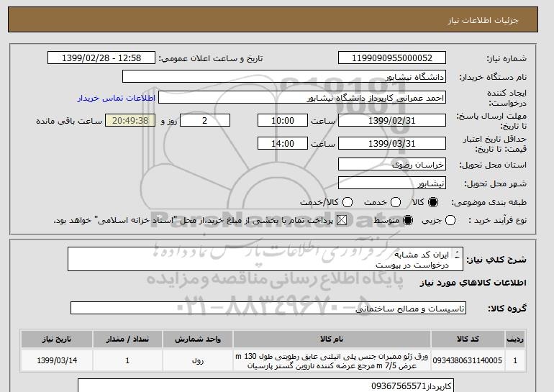Click the product name ورق ژئو ممبران

pyautogui.click(x=332, y=361)
